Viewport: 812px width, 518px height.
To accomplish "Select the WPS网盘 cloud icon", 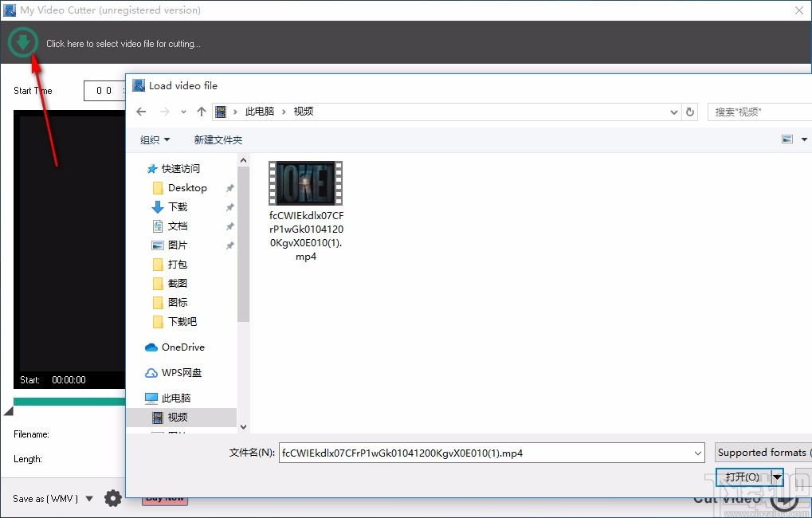I will 151,372.
